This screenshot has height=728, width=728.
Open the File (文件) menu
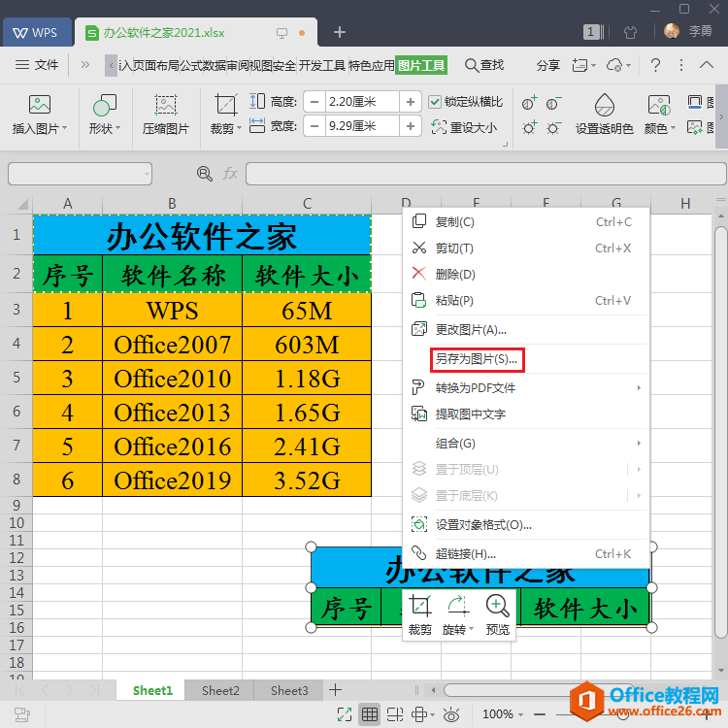click(37, 64)
